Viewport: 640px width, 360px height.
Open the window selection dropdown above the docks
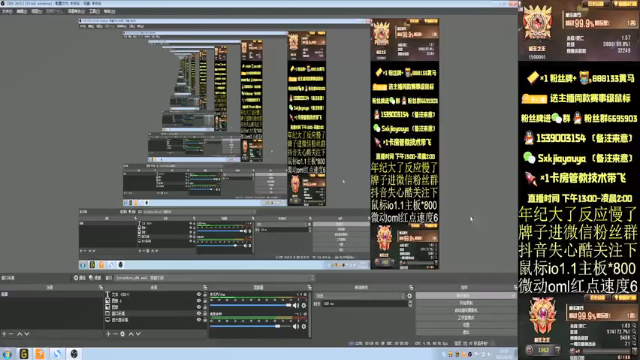[x=214, y=278]
